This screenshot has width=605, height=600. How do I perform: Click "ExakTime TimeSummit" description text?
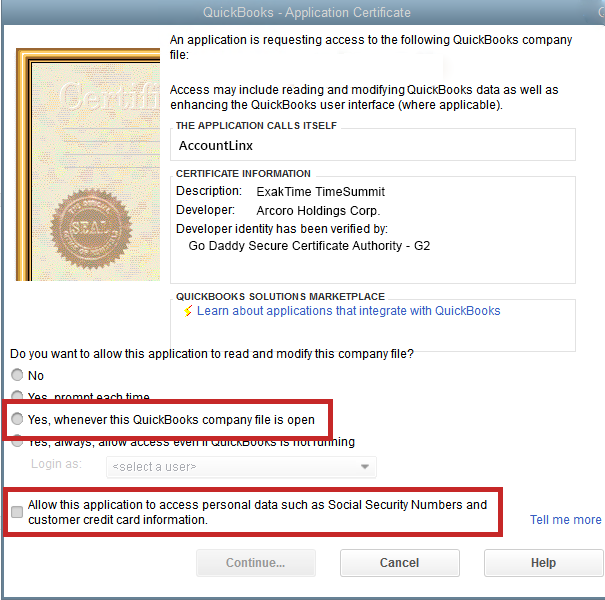click(x=320, y=192)
